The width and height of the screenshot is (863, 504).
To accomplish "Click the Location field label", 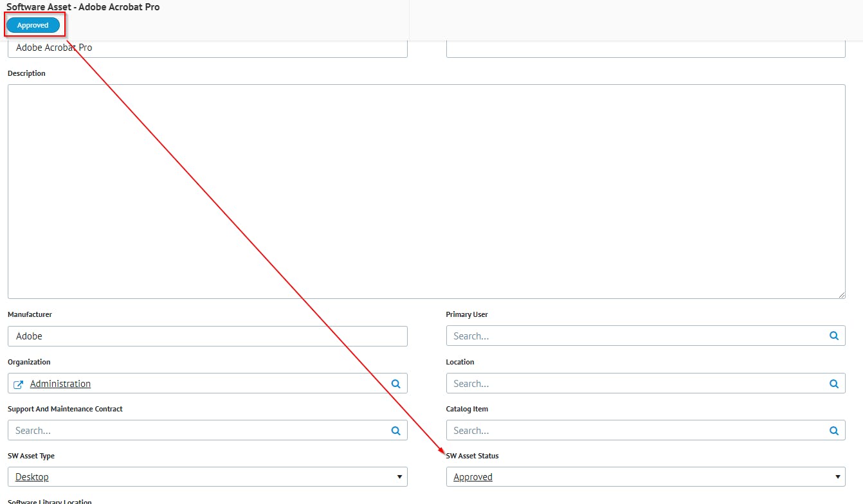I will click(460, 362).
